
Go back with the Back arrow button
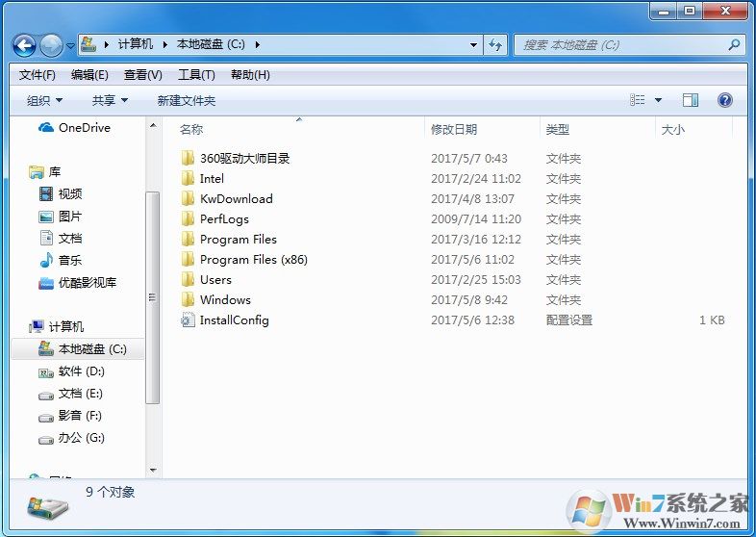tap(24, 45)
